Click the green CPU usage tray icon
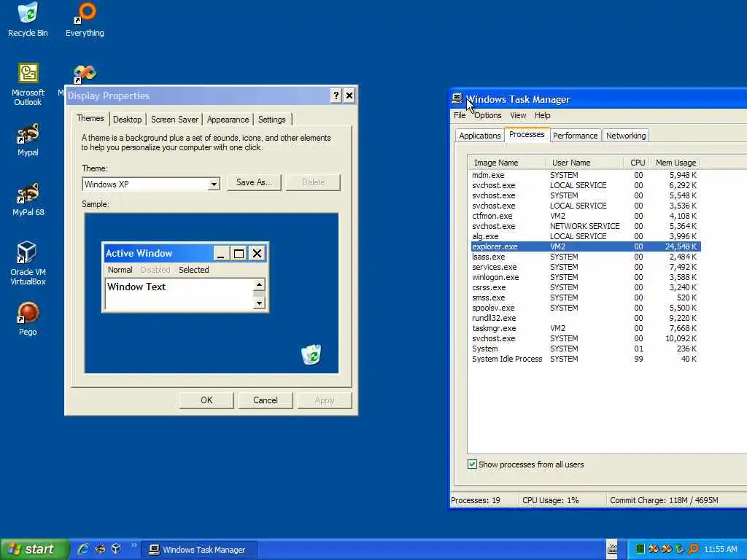This screenshot has height=560, width=747. tap(640, 549)
